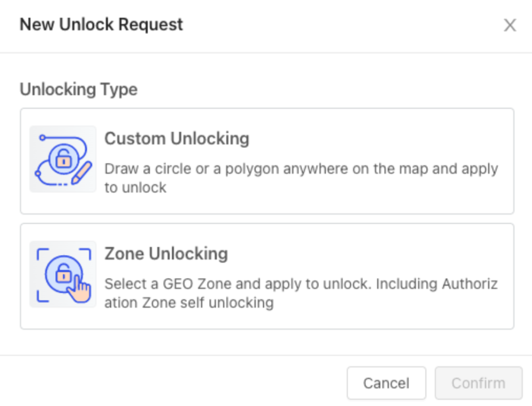The image size is (532, 406).
Task: Click the Zone Unlocking padlock-and-hand icon
Action: tap(63, 274)
